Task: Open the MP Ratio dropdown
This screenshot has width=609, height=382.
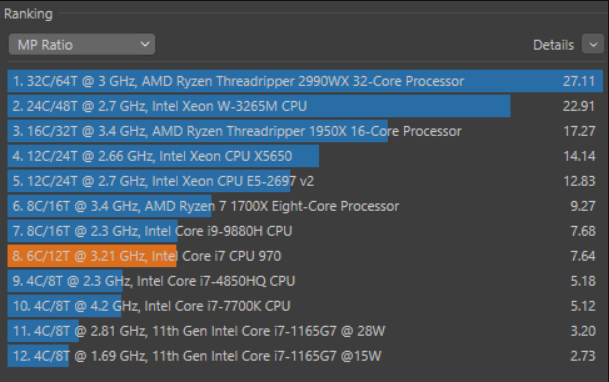Action: tap(82, 44)
